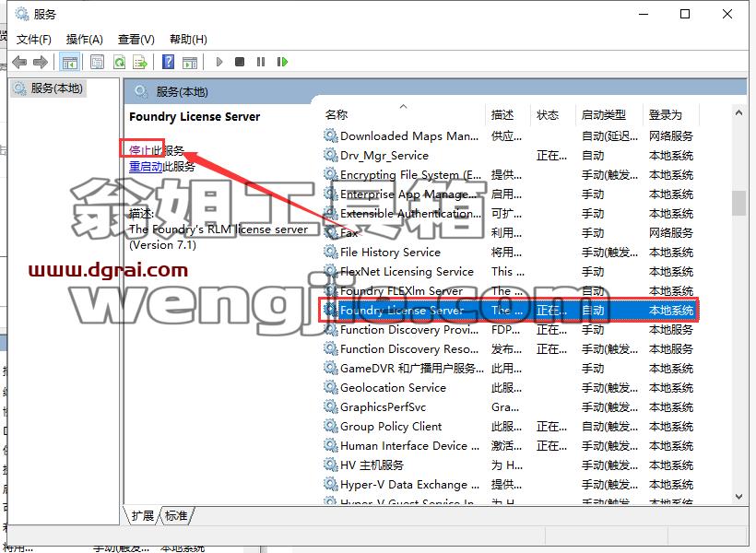Select 服务(本地) in the left tree

coord(49,88)
